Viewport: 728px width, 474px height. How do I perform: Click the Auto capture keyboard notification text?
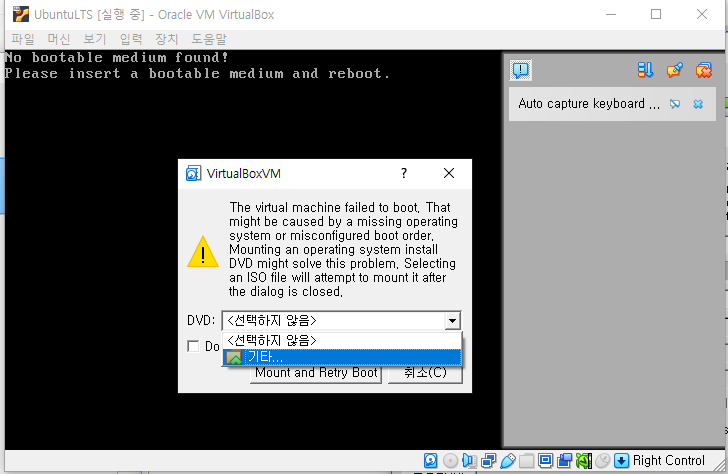point(589,104)
